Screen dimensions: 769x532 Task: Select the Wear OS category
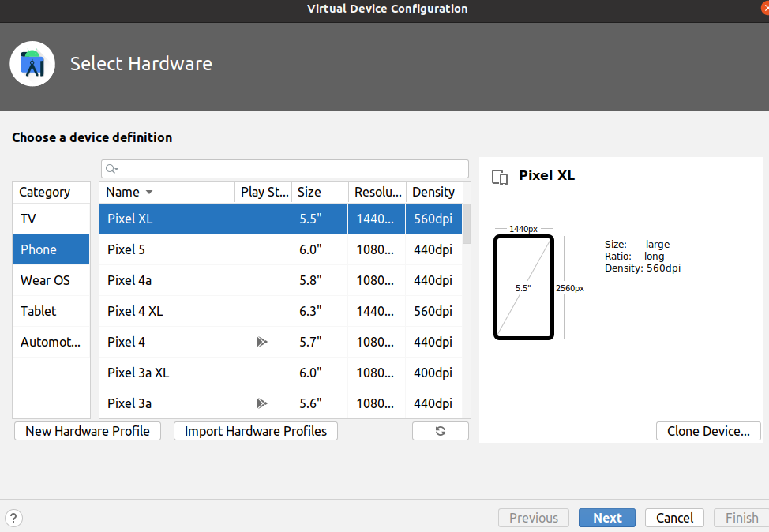[x=51, y=280]
